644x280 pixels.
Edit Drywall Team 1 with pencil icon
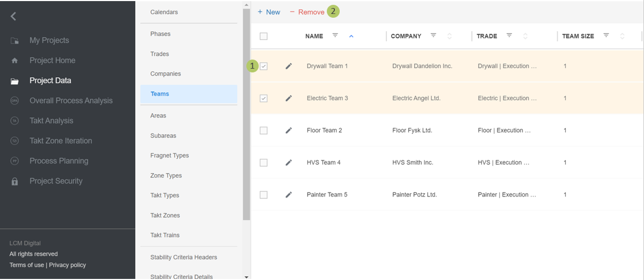[289, 67]
